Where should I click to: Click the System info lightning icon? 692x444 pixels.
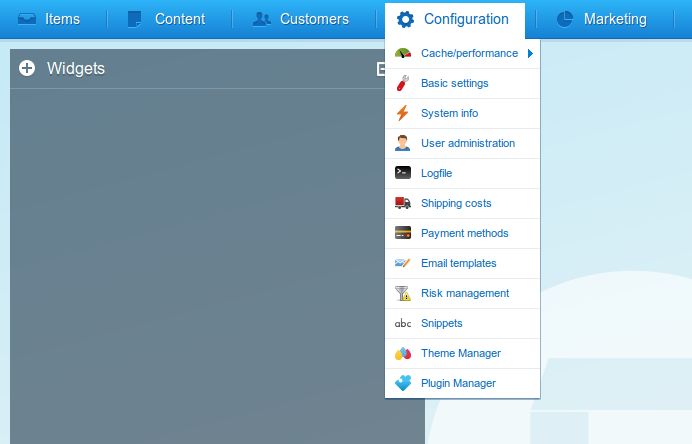click(x=402, y=113)
